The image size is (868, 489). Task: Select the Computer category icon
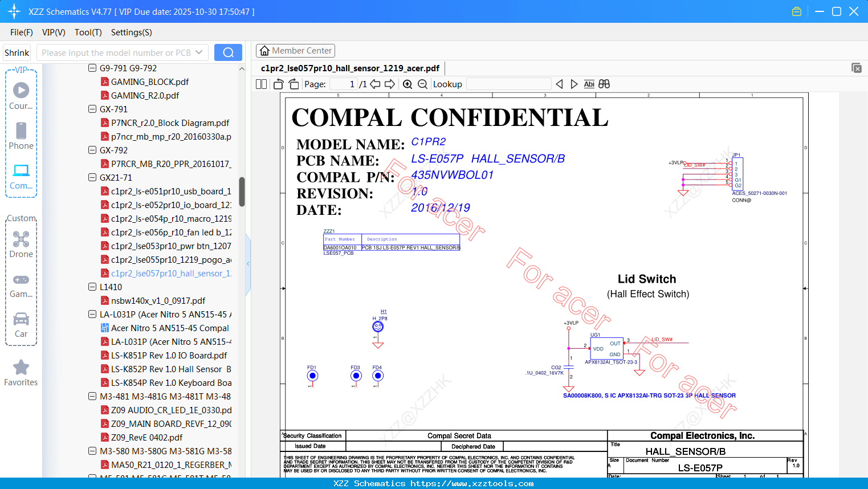point(21,176)
